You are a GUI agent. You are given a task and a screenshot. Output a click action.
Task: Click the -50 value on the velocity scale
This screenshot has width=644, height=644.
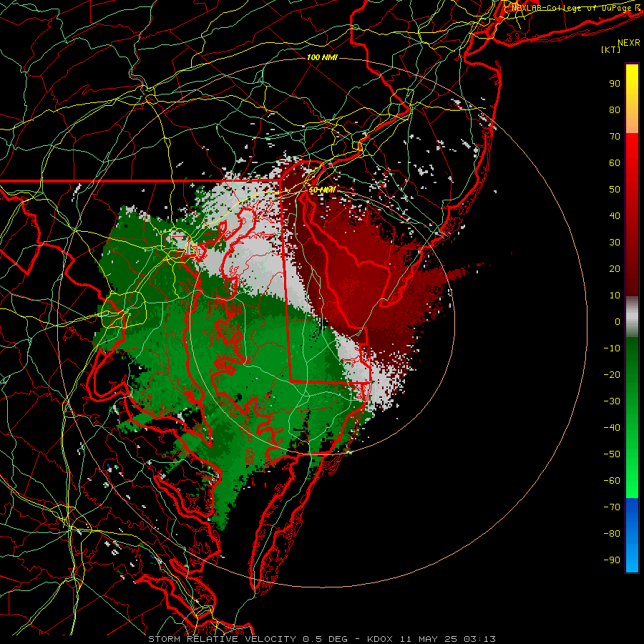click(x=612, y=454)
